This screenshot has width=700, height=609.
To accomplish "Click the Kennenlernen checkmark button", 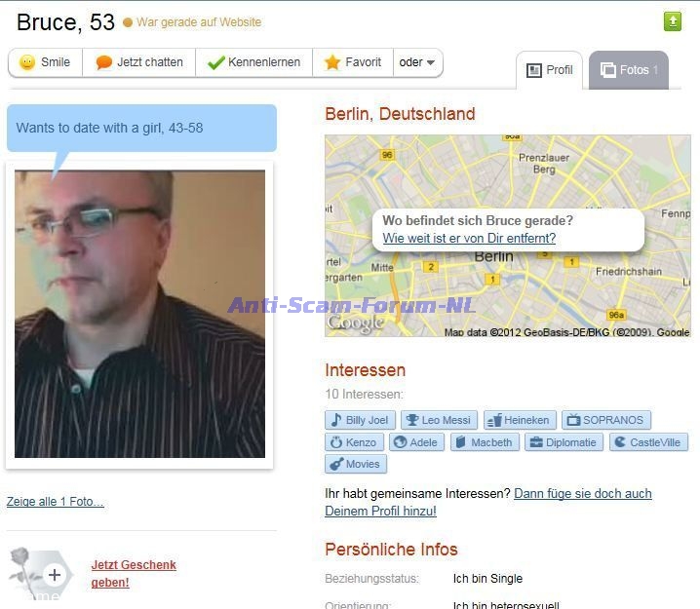I will click(254, 62).
